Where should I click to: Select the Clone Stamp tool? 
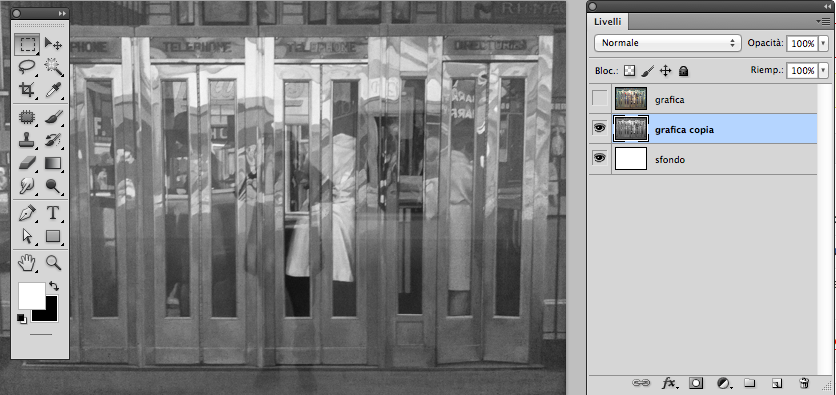click(27, 140)
